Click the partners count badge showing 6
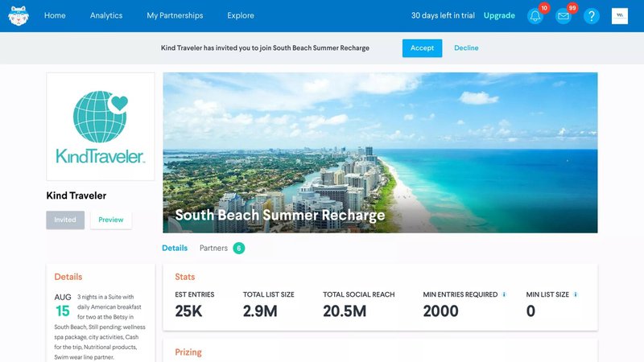Viewport: 644px width, 362px height. pos(238,248)
